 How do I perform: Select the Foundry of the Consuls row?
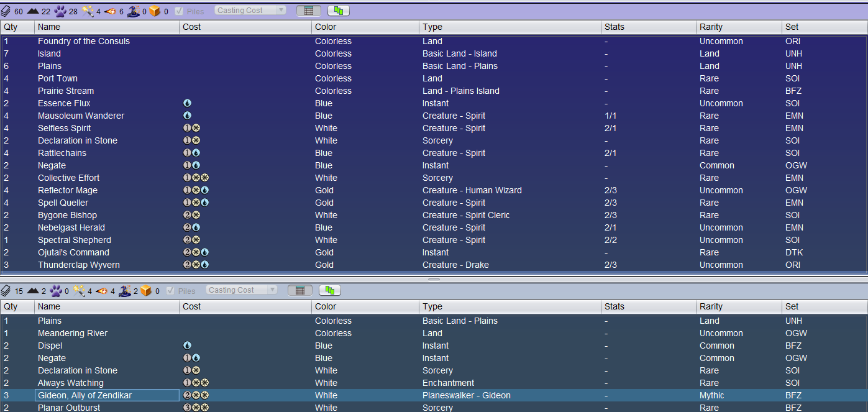[x=434, y=41]
